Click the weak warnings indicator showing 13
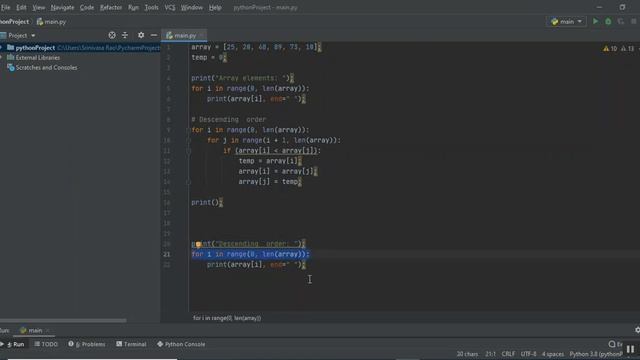This screenshot has height=360, width=640. 627,49
